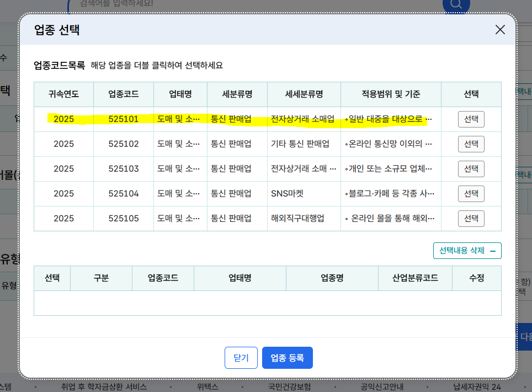
Task: Close the 업종 선택 dialog with X
Action: pyautogui.click(x=500, y=29)
